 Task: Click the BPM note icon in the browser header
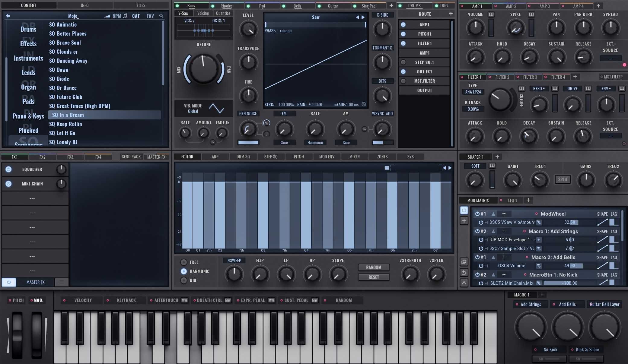(x=125, y=16)
